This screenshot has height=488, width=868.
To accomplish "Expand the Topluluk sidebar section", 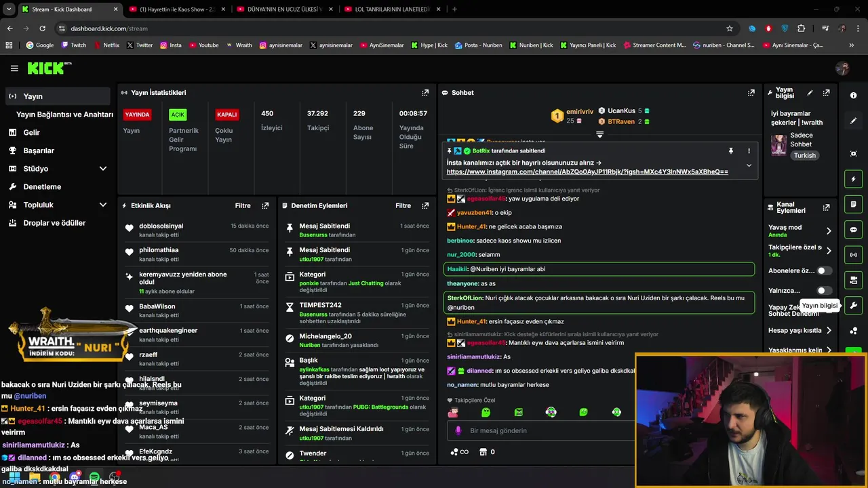I will coord(103,205).
